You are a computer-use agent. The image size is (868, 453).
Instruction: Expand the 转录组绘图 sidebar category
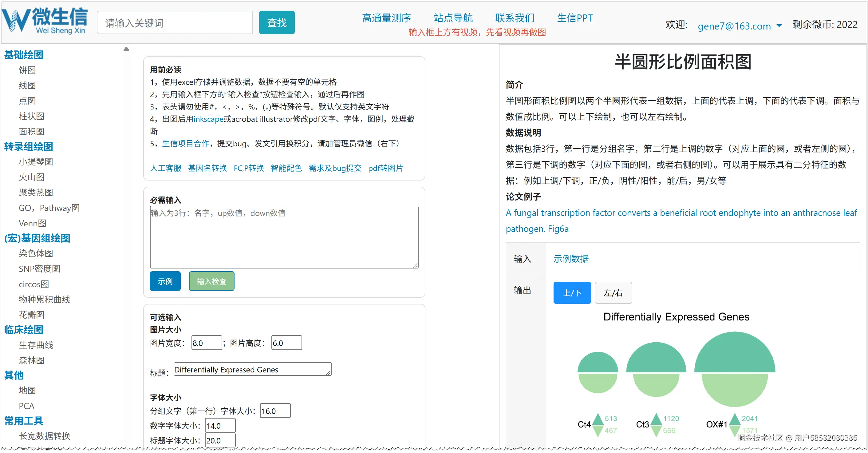29,146
